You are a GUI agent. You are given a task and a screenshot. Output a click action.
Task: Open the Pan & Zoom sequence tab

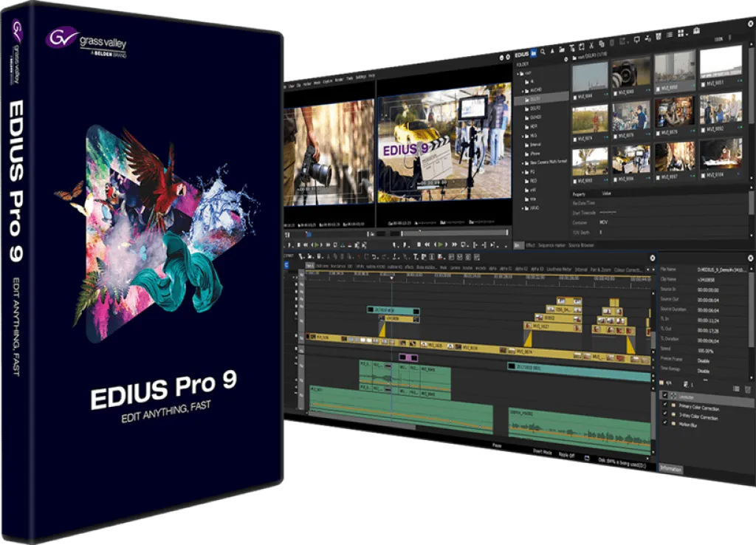click(x=600, y=270)
